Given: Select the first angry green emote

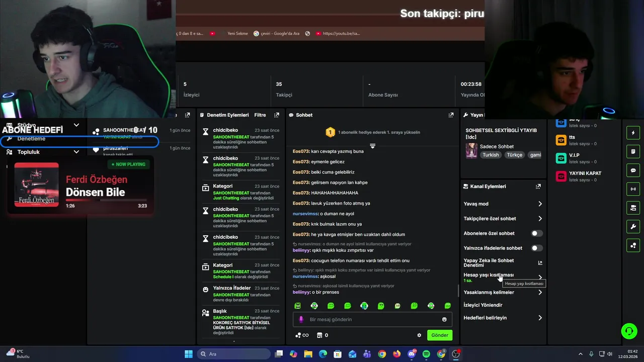Looking at the screenshot, I should (297, 306).
